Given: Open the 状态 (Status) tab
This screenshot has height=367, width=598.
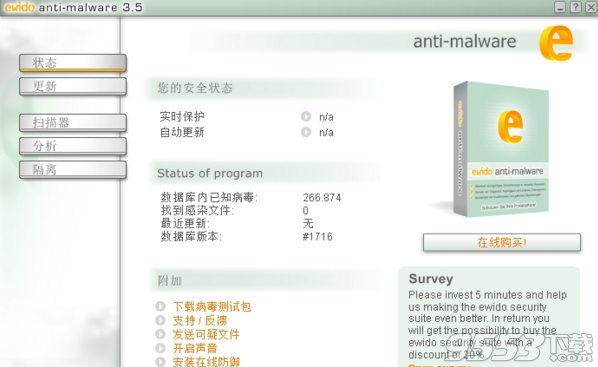Looking at the screenshot, I should click(x=73, y=63).
